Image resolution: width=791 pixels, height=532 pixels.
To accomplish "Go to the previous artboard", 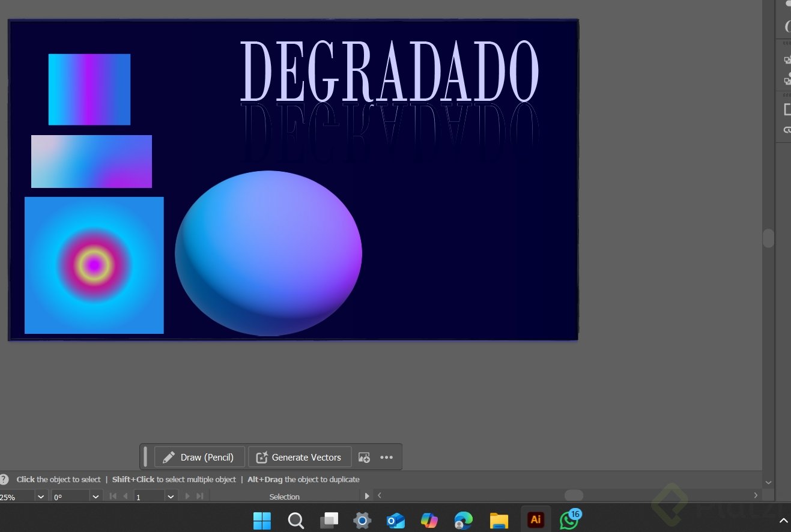I will tap(125, 497).
